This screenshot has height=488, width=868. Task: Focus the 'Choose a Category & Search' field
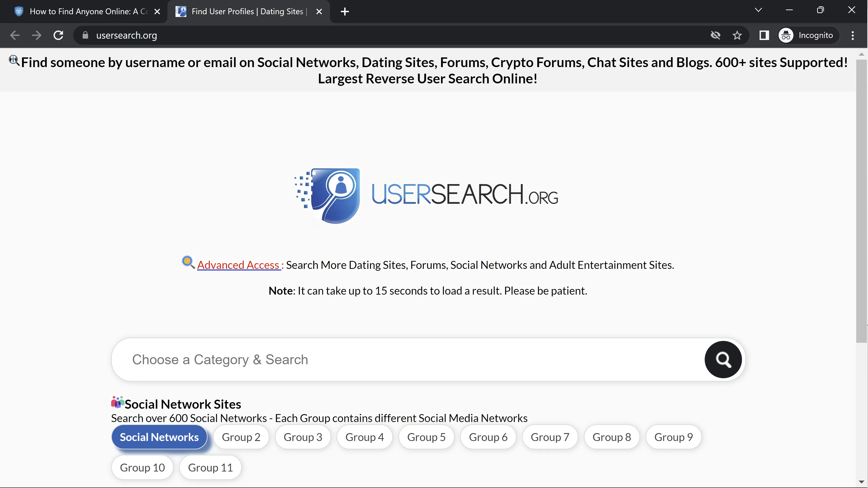pos(404,360)
